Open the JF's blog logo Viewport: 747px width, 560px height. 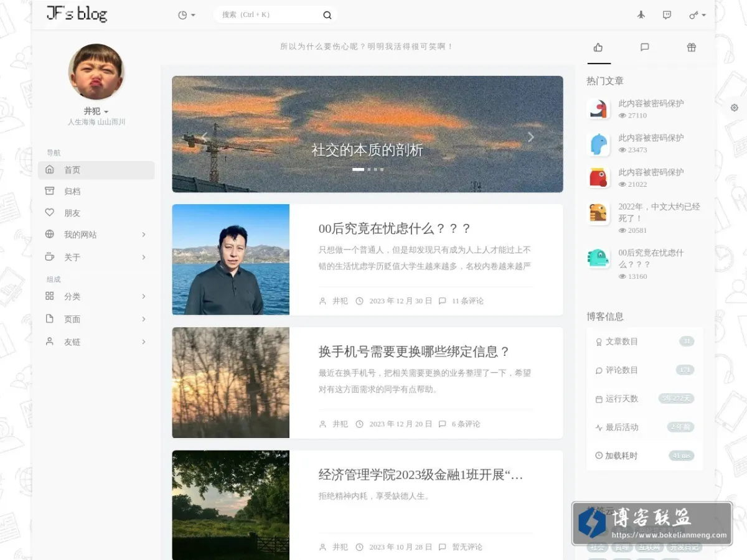pos(77,14)
